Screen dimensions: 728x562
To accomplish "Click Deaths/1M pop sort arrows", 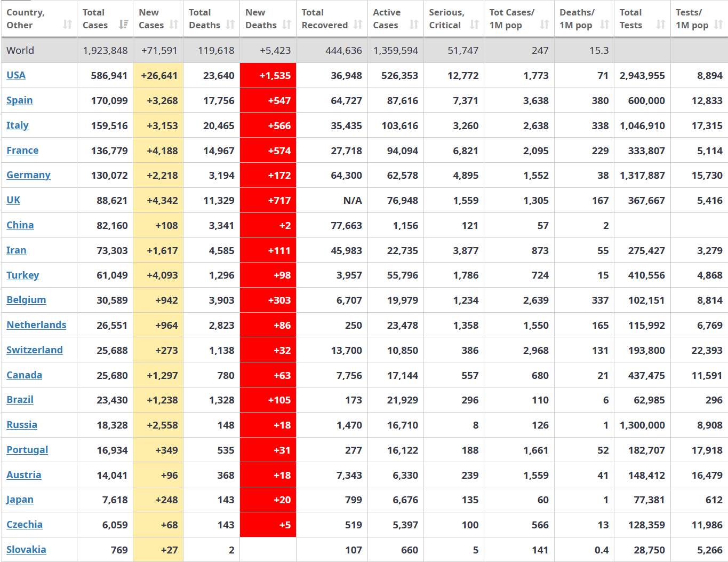I will (604, 25).
